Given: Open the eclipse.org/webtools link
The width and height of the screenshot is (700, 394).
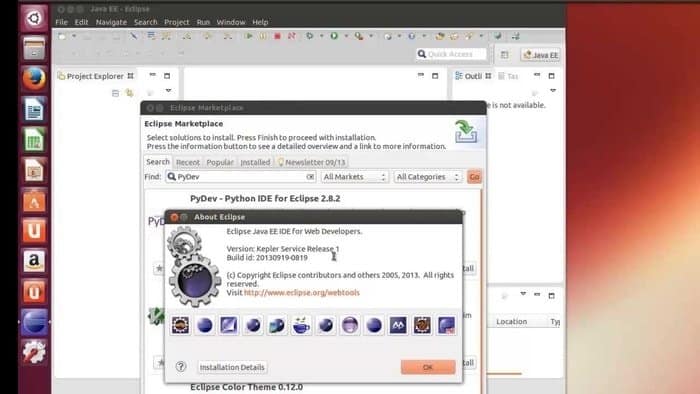Looking at the screenshot, I should coord(302,293).
